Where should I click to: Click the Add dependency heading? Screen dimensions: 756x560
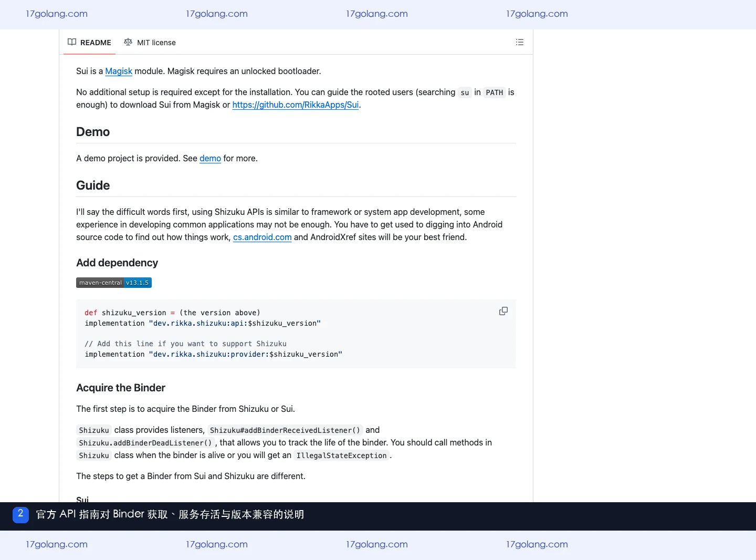tap(117, 263)
